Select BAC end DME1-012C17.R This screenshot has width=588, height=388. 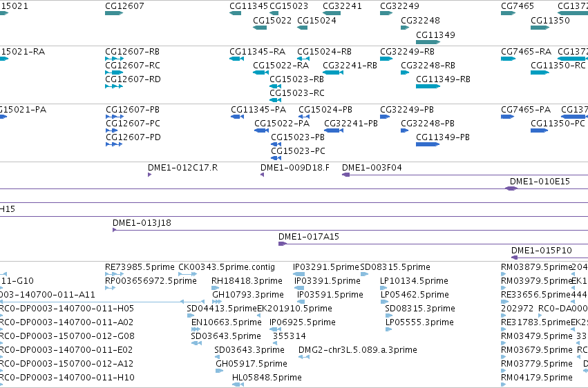182,168
